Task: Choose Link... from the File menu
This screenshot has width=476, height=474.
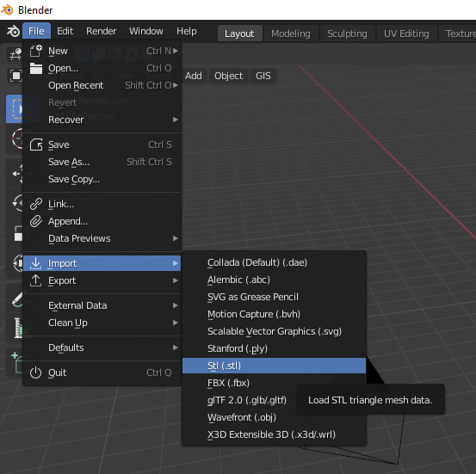Action: [102, 204]
